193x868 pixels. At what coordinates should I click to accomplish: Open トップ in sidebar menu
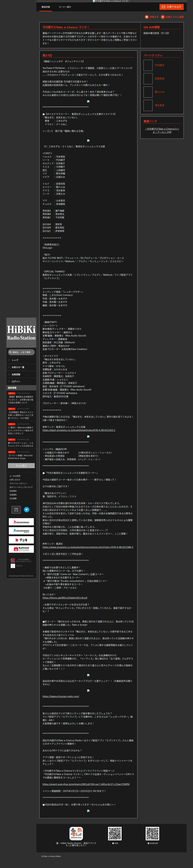pyautogui.click(x=21, y=360)
